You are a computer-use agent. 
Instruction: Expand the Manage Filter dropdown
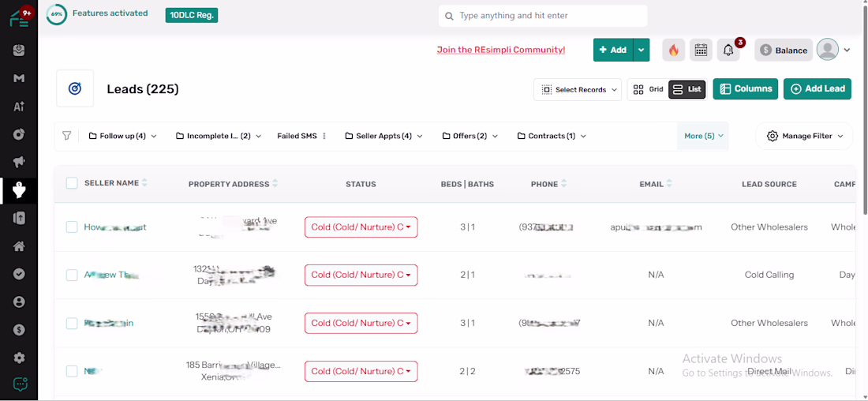coord(804,136)
